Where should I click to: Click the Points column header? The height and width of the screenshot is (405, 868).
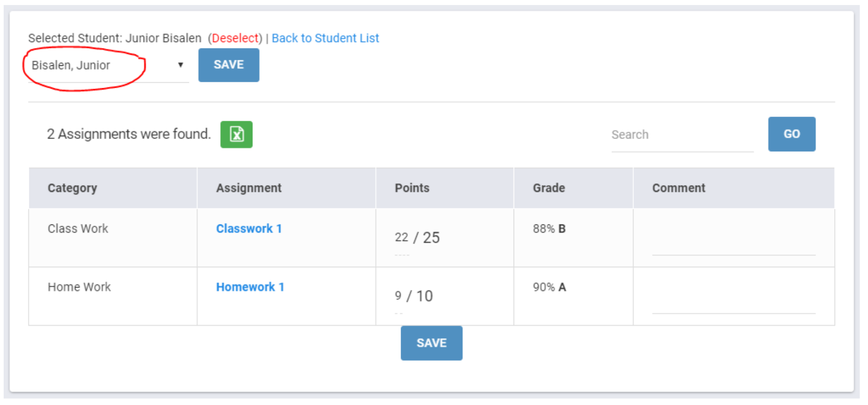[x=412, y=188]
